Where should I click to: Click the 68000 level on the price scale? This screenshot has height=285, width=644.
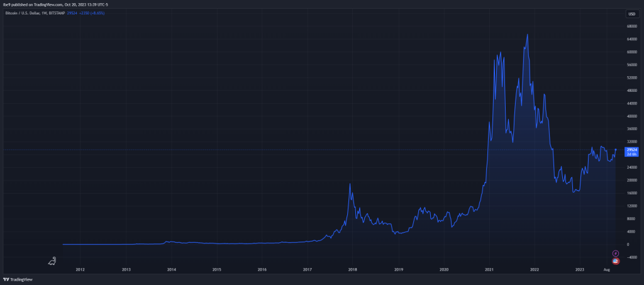click(631, 26)
